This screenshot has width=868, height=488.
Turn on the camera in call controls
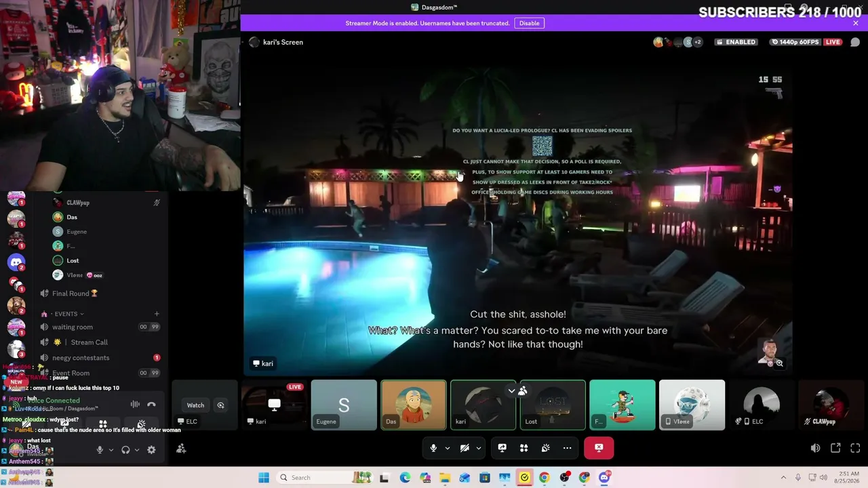465,448
